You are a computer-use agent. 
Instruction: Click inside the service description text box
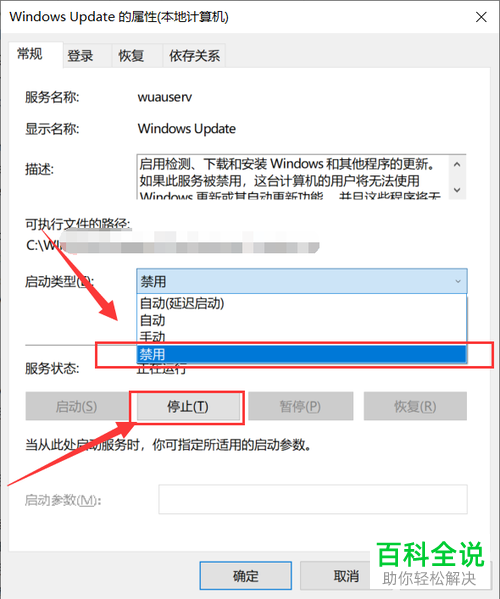(x=293, y=176)
